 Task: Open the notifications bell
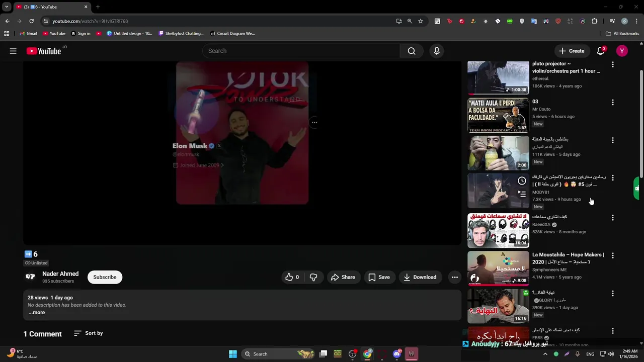coord(601,51)
